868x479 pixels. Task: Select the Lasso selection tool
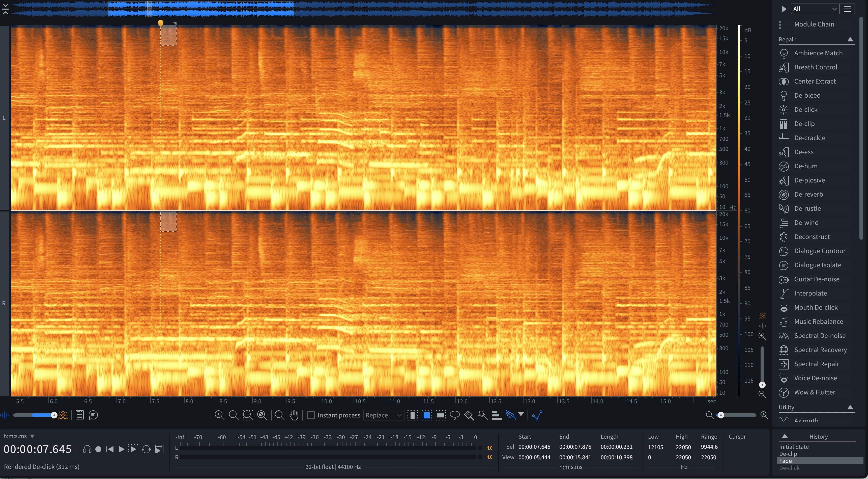[455, 415]
